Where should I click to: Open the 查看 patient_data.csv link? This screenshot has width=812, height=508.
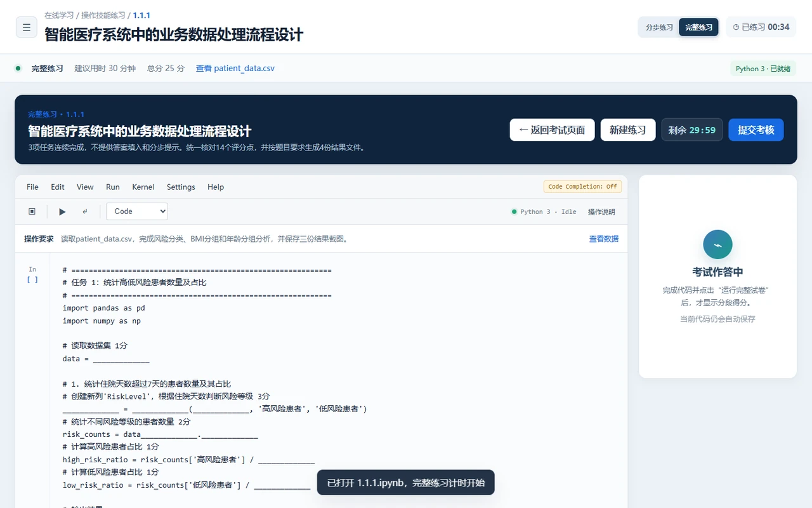click(x=235, y=68)
